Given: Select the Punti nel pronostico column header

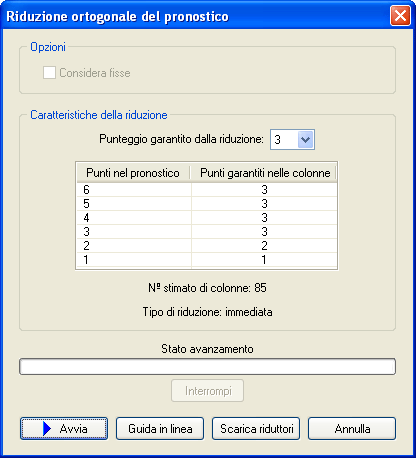Looking at the screenshot, I should (x=133, y=173).
